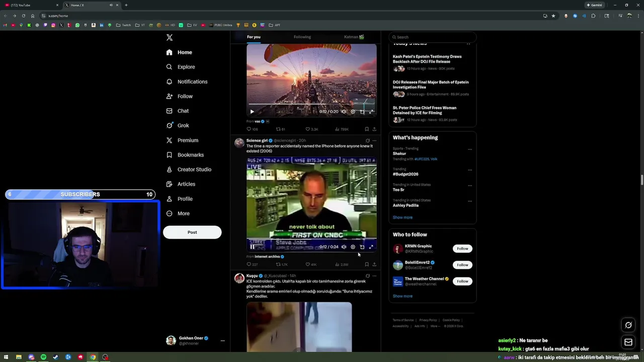Like the paraglider video post
Viewport: 644px width, 362px height.
[311, 129]
